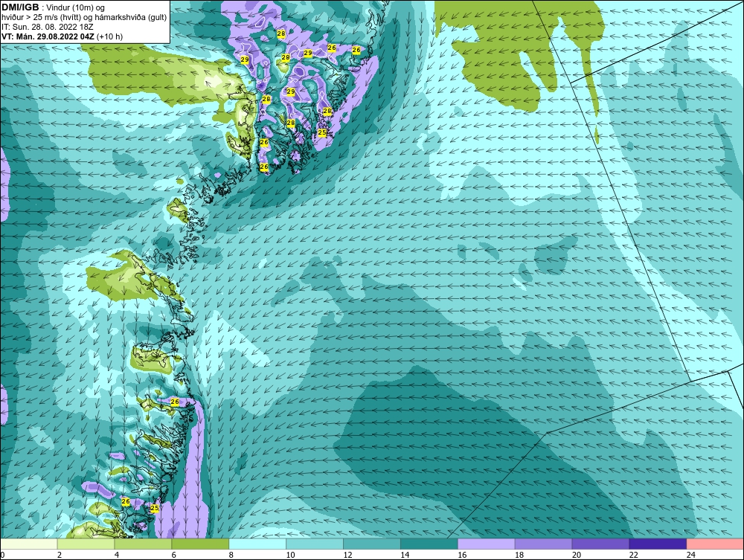The width and height of the screenshot is (744, 560).
Task: Click the legend scale value 24
Action: [691, 555]
